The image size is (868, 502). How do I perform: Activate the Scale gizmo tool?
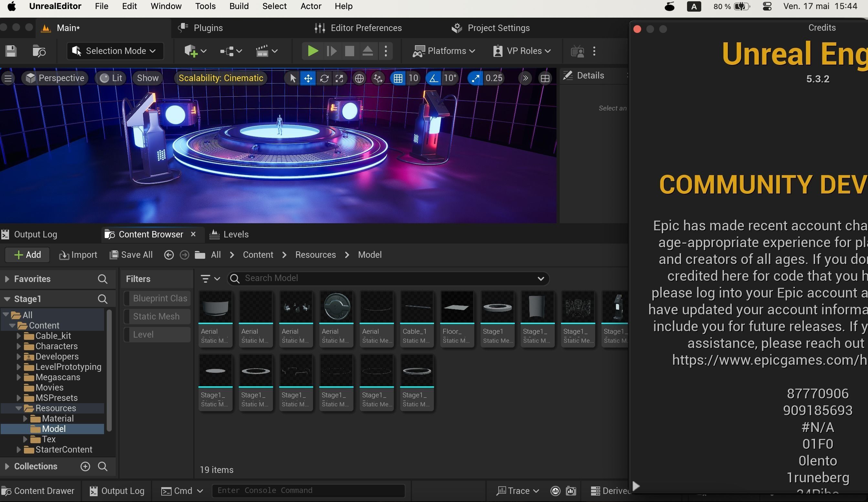point(339,78)
